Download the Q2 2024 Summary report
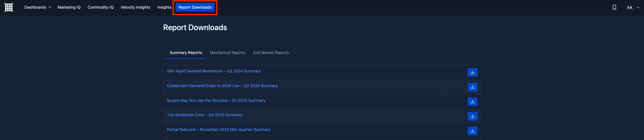This screenshot has height=140, width=644. coord(472,87)
